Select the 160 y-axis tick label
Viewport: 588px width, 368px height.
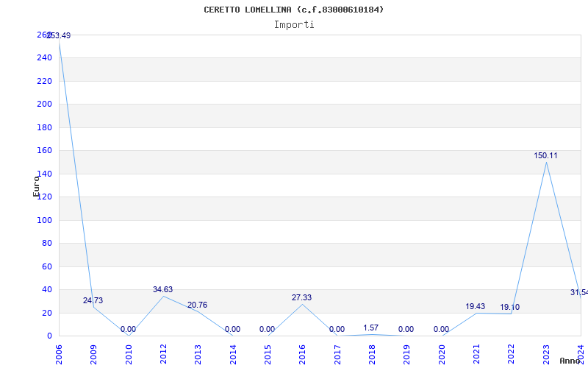pyautogui.click(x=44, y=151)
